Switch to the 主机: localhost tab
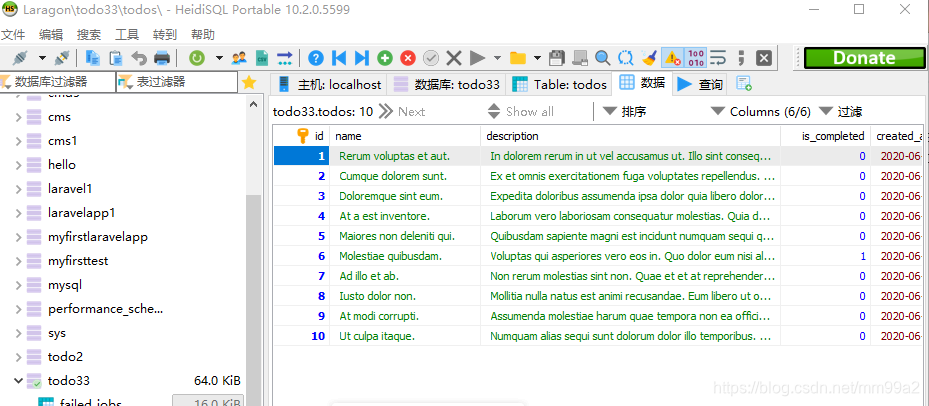929x406 pixels. (x=329, y=84)
